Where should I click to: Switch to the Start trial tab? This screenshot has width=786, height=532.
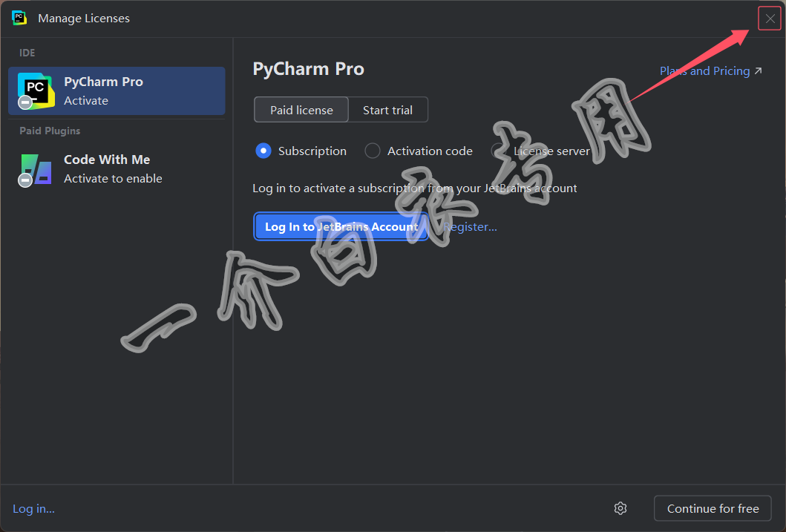pyautogui.click(x=388, y=110)
